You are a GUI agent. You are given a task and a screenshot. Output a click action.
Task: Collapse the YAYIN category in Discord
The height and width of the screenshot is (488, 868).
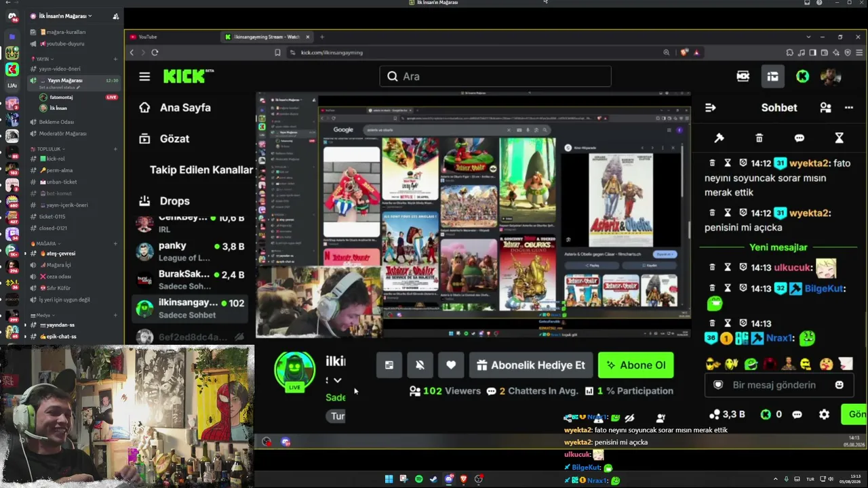point(45,59)
